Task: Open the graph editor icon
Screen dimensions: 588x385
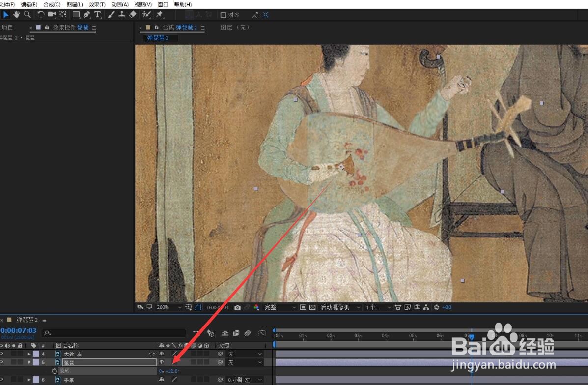Action: 262,333
